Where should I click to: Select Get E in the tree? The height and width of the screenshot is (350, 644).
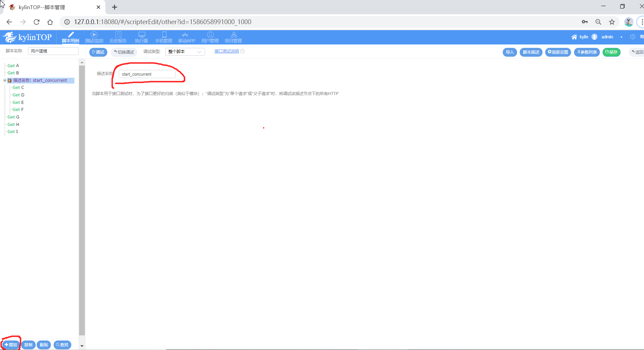18,102
